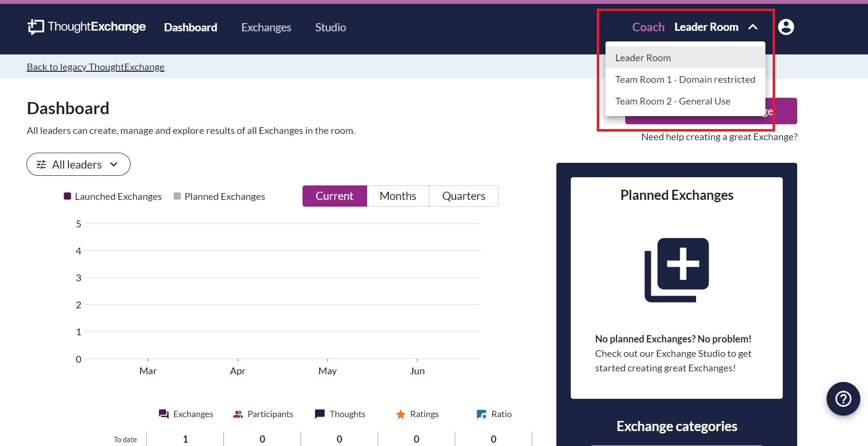This screenshot has width=868, height=446.
Task: Click the Ratings column label
Action: coord(424,414)
